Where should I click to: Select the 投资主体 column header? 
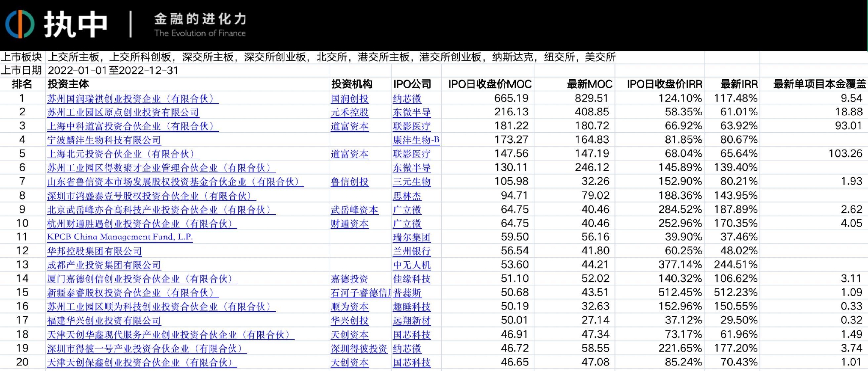(68, 84)
